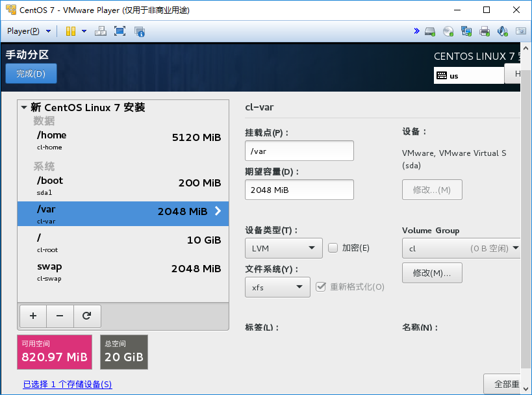
Task: Open the 已选择 1 个存储设备(S) link
Action: (67, 384)
